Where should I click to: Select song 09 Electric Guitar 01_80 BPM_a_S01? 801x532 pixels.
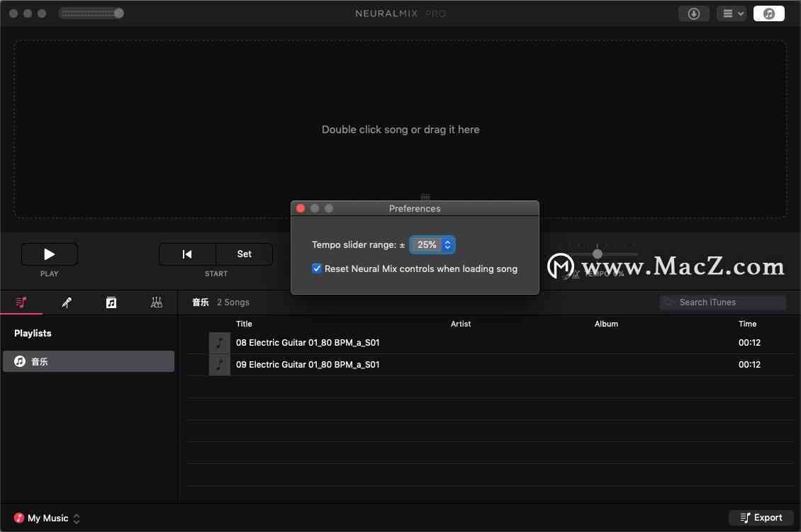pos(490,365)
